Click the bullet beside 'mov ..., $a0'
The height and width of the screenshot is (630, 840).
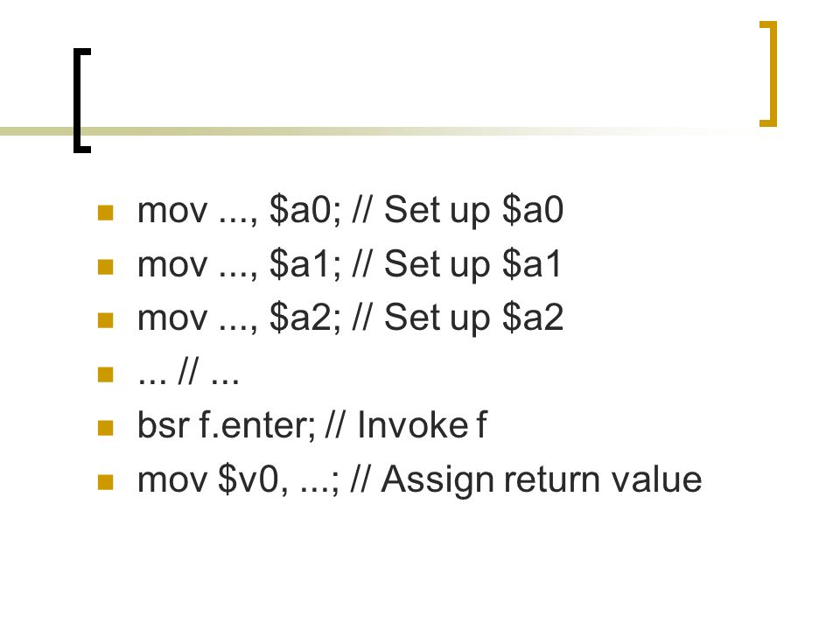(106, 213)
